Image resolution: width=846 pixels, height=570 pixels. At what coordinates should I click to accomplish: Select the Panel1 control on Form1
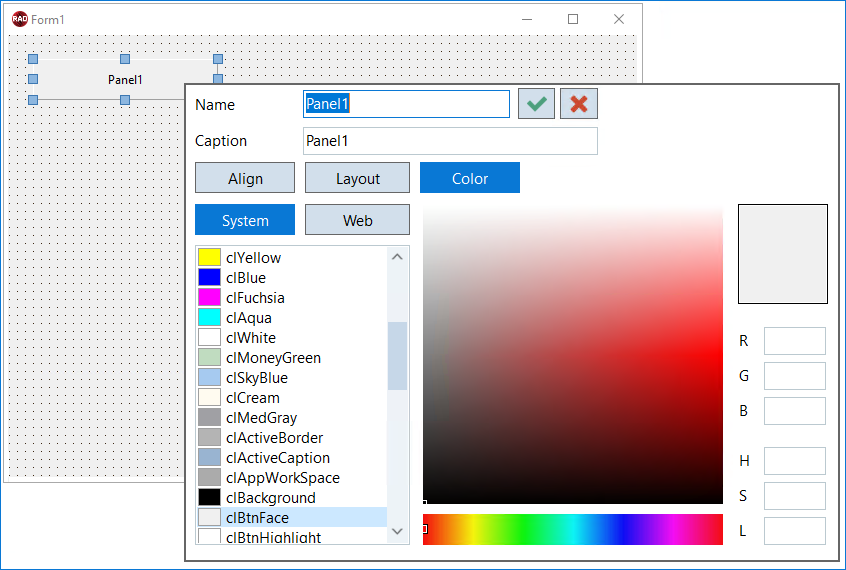coord(125,79)
